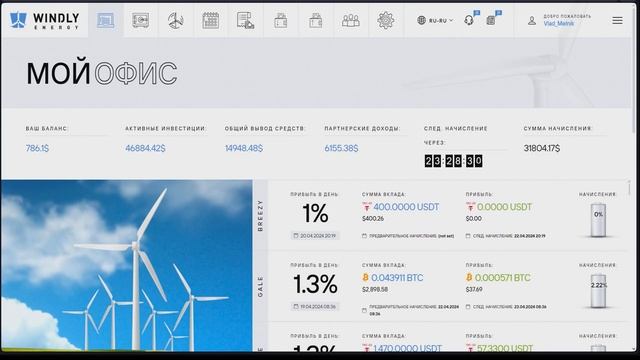The height and width of the screenshot is (360, 640).
Task: Click the Gale 2.22% accrual battery indicator
Action: pyautogui.click(x=598, y=291)
